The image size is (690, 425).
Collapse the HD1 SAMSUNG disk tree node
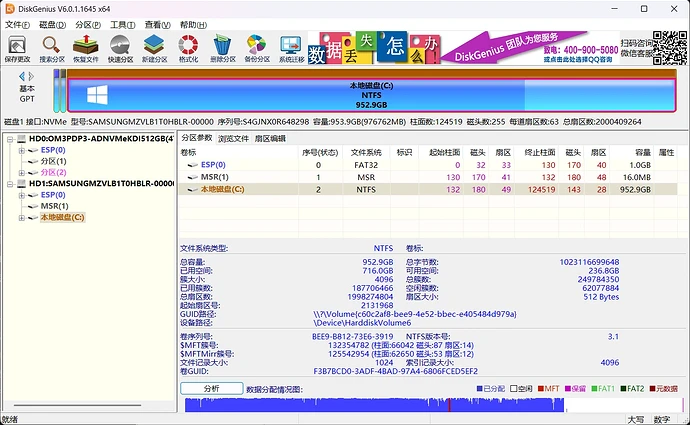tap(8, 183)
